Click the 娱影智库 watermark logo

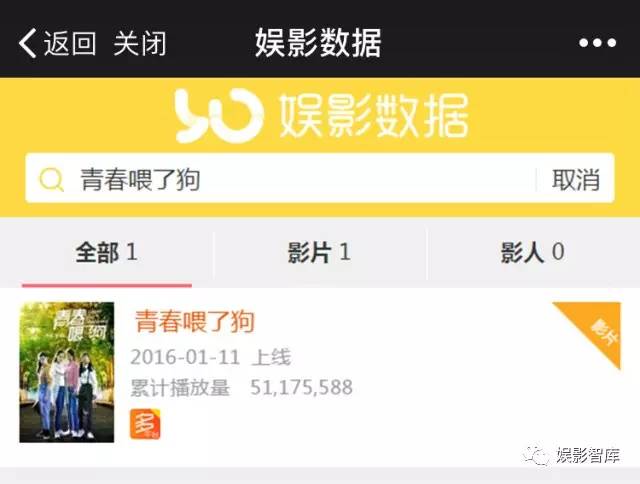tap(572, 455)
